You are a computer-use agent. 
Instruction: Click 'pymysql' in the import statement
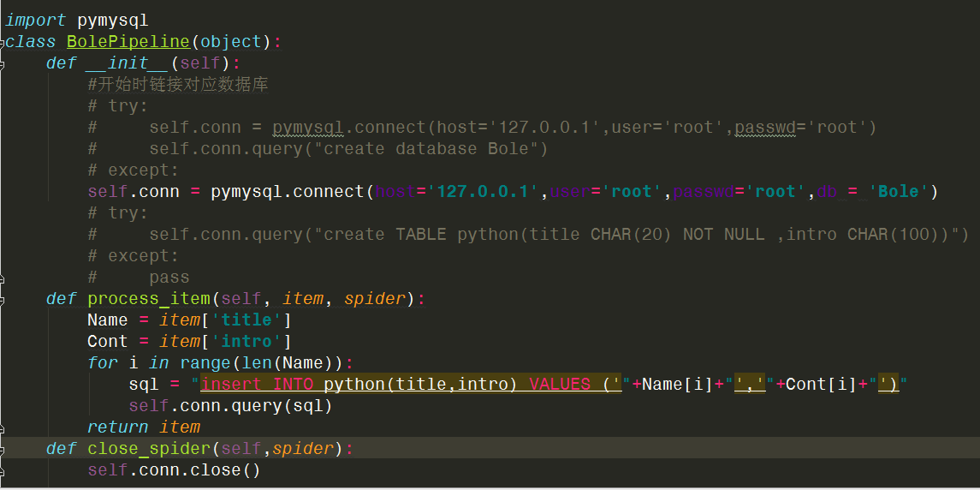pos(112,21)
